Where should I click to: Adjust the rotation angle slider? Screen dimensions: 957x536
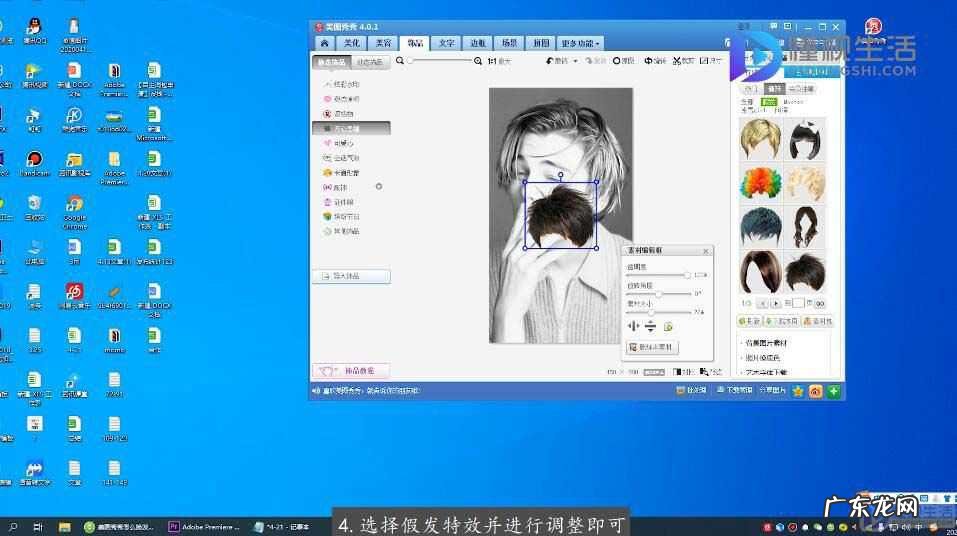tap(659, 294)
